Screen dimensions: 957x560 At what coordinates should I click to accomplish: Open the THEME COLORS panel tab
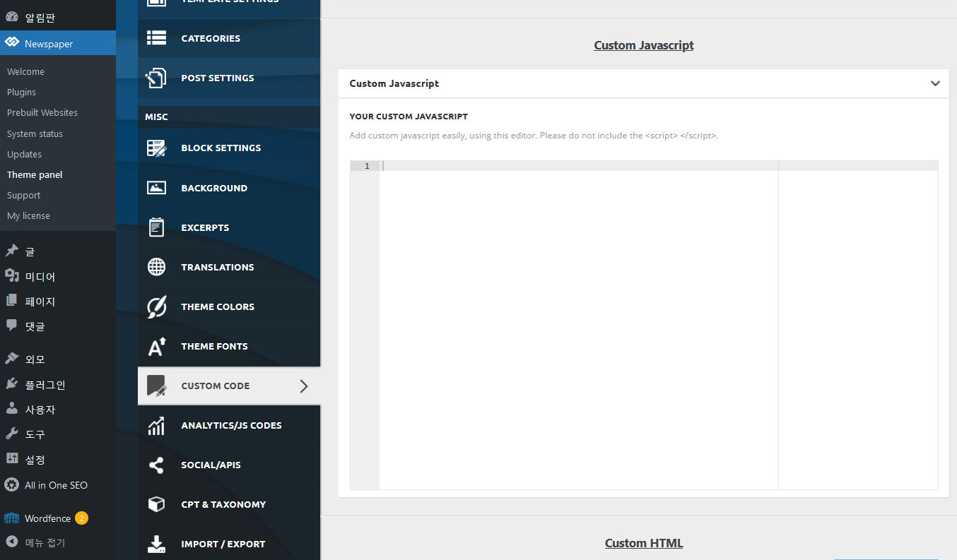[229, 306]
